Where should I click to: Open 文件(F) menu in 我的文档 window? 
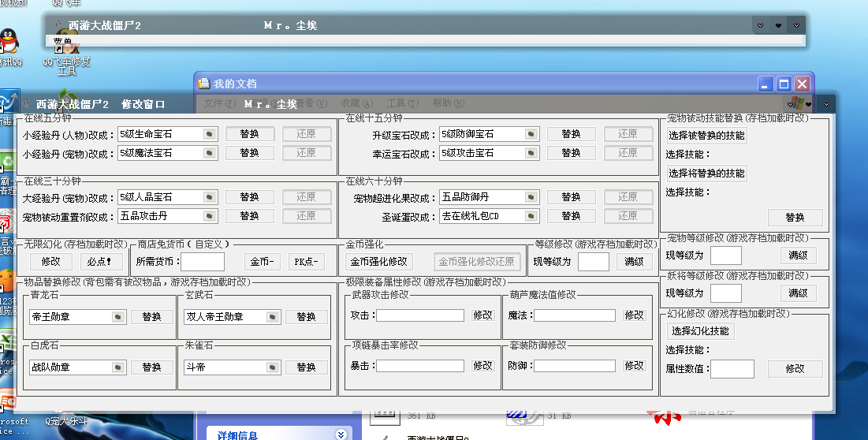219,103
